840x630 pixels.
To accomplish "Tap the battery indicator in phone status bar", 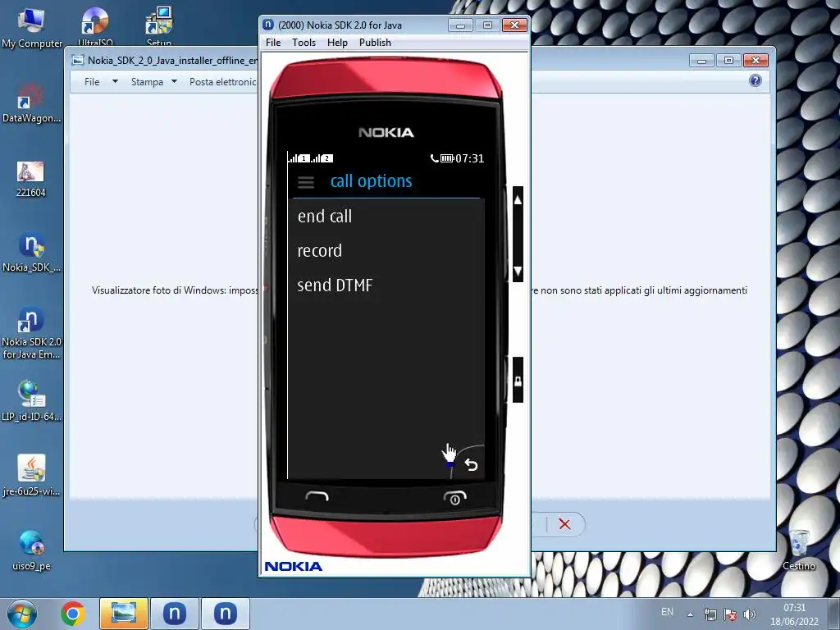I will [447, 158].
